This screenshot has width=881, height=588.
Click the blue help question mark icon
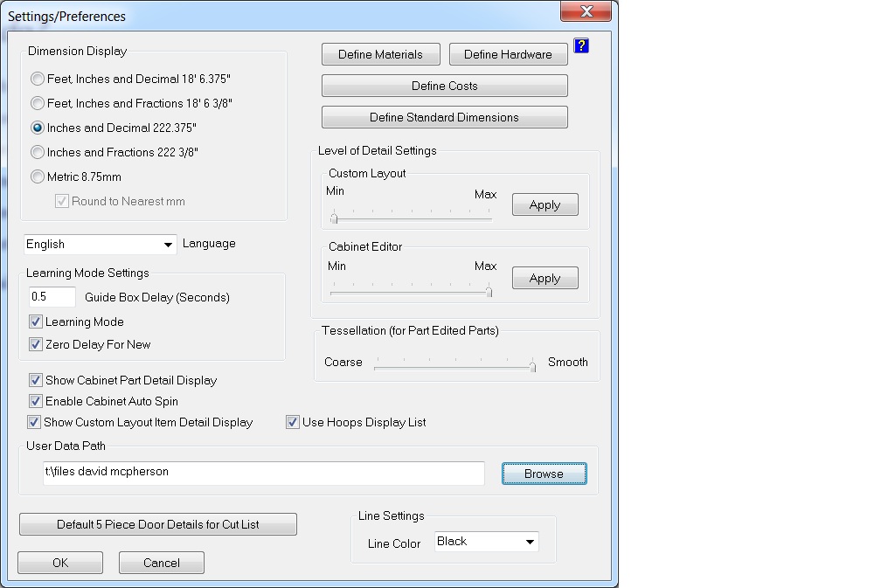click(x=581, y=45)
